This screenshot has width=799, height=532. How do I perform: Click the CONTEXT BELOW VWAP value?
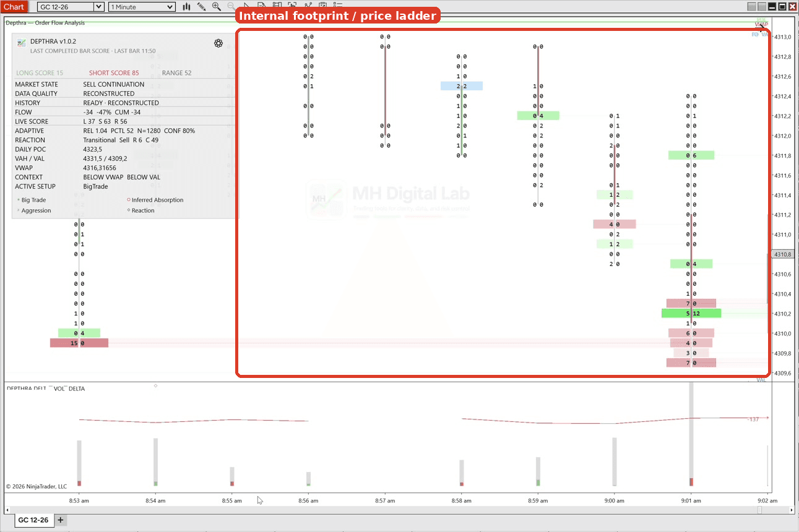click(x=121, y=177)
